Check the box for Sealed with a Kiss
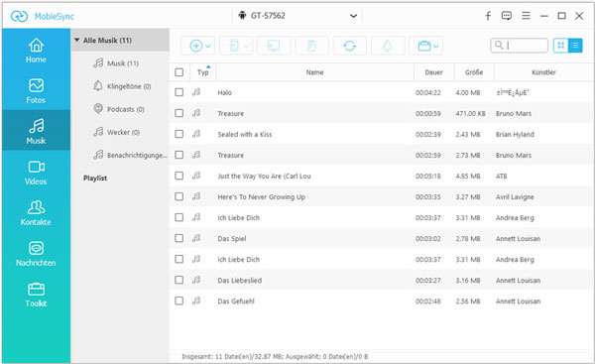The image size is (595, 364). 179,134
